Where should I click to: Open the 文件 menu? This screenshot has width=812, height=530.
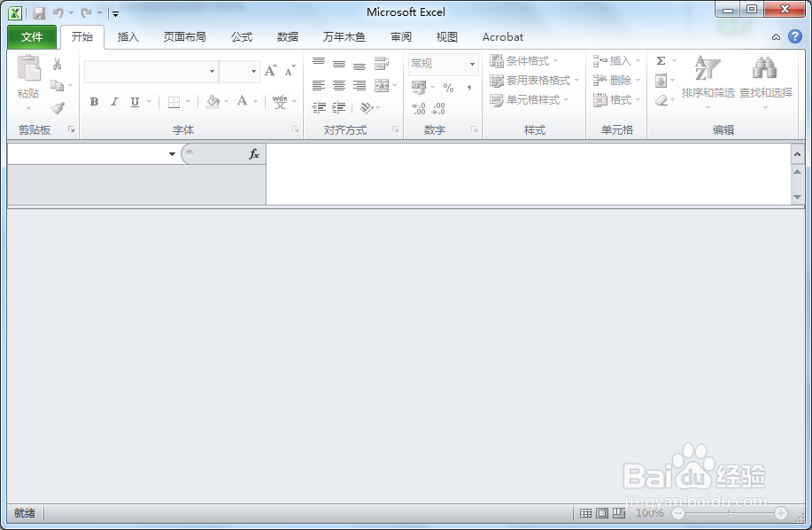(31, 37)
